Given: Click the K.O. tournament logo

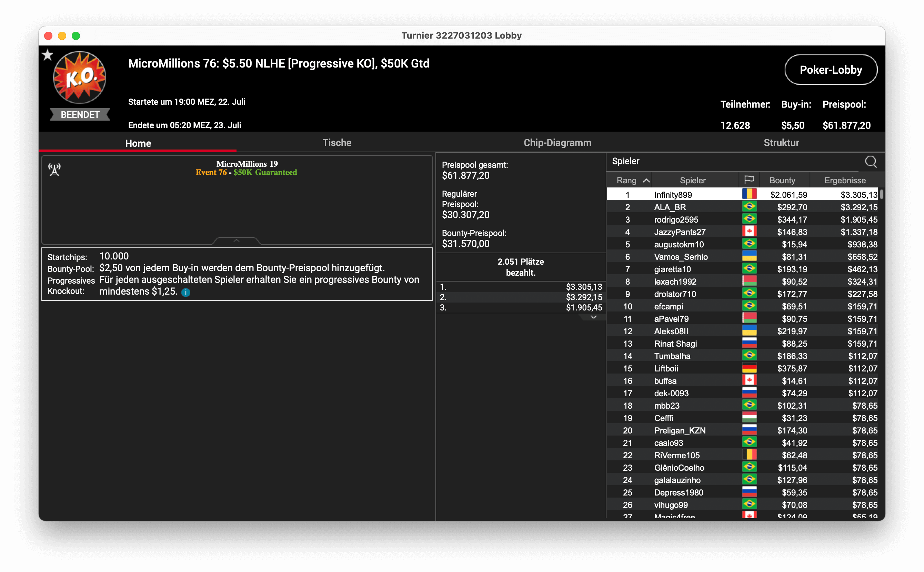Looking at the screenshot, I should tap(80, 78).
